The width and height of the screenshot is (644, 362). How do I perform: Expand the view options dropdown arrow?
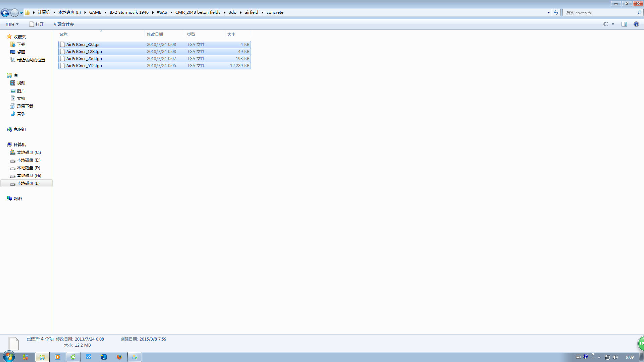coord(613,24)
